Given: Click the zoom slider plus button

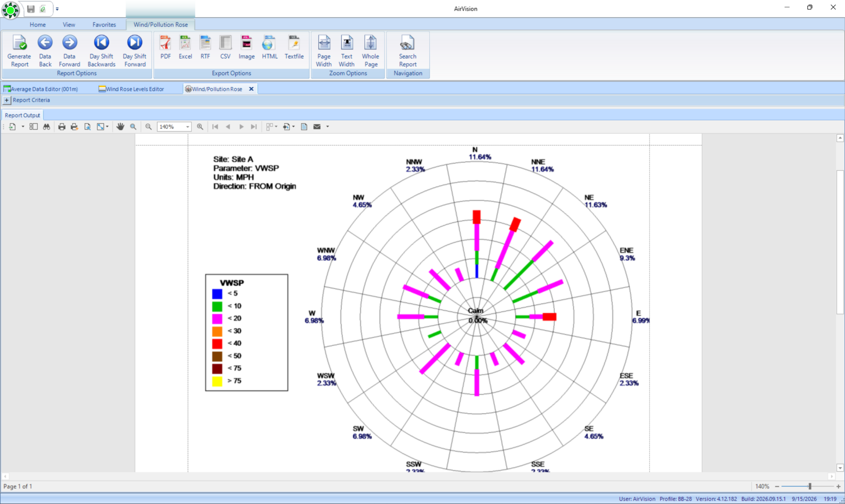Looking at the screenshot, I should pyautogui.click(x=838, y=486).
